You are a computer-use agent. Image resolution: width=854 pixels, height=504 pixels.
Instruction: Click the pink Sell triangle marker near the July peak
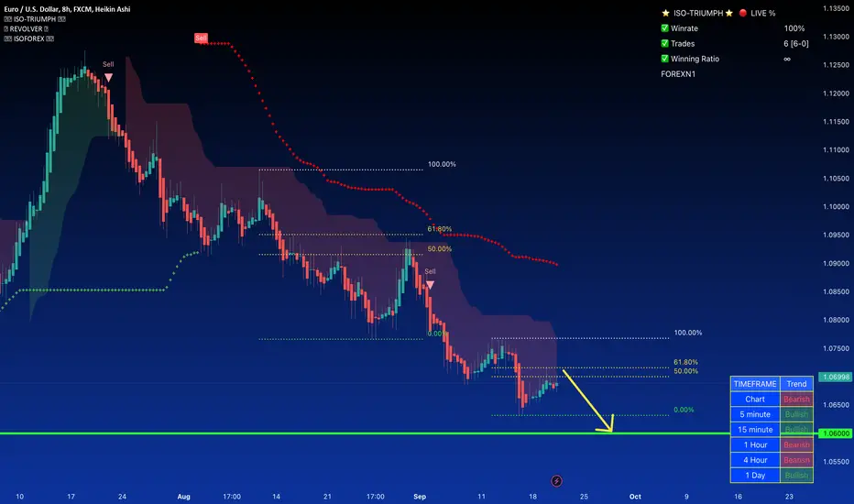coord(108,78)
